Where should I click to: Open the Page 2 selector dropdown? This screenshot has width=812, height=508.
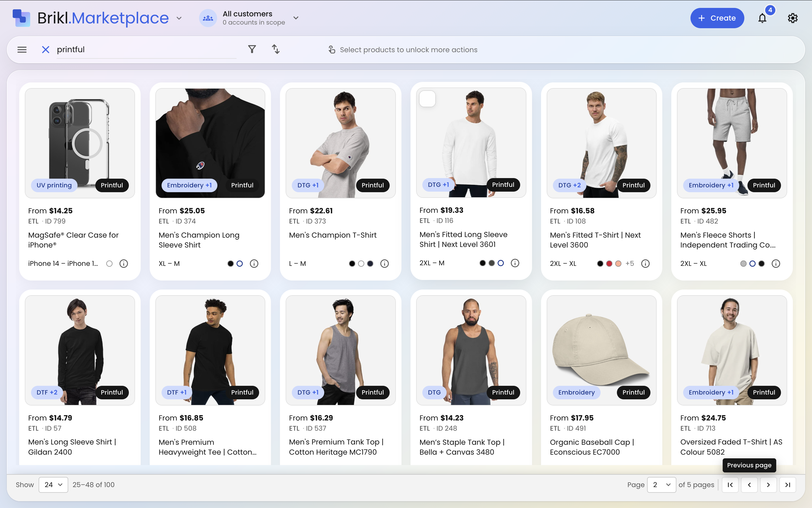661,485
